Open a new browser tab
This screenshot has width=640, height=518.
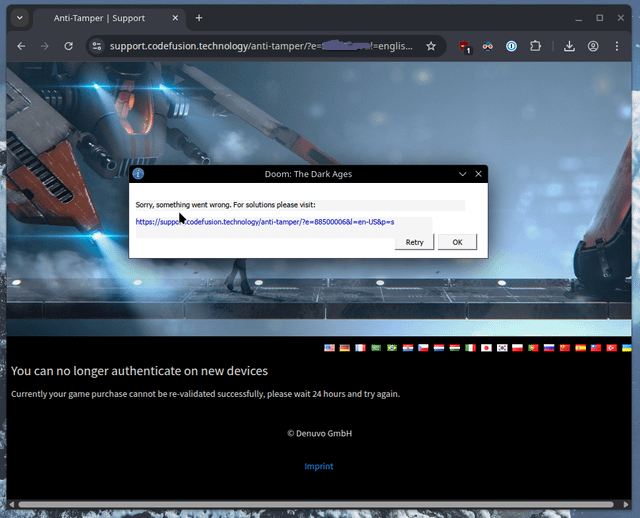[x=199, y=18]
